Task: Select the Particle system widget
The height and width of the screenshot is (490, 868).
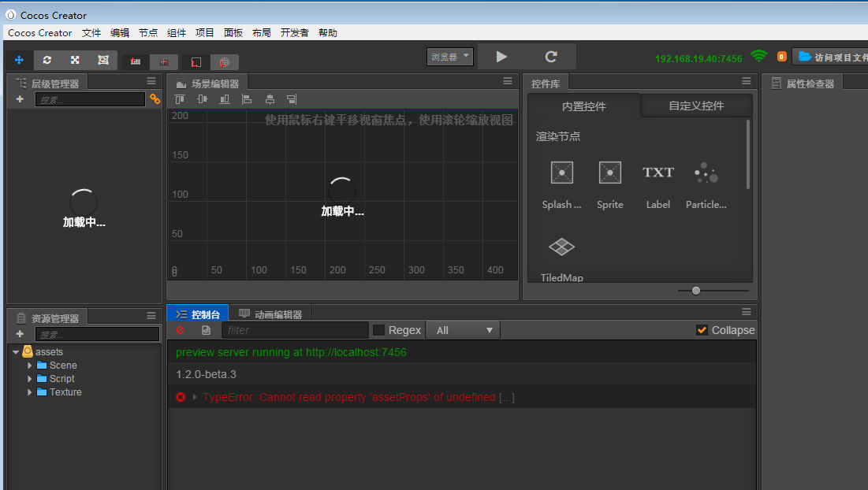Action: point(706,184)
